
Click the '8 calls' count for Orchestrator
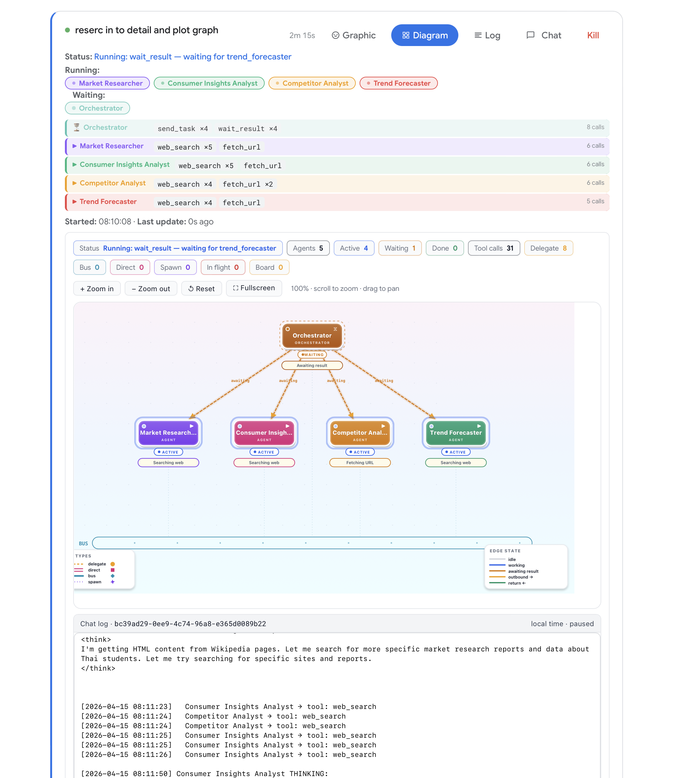pos(595,127)
